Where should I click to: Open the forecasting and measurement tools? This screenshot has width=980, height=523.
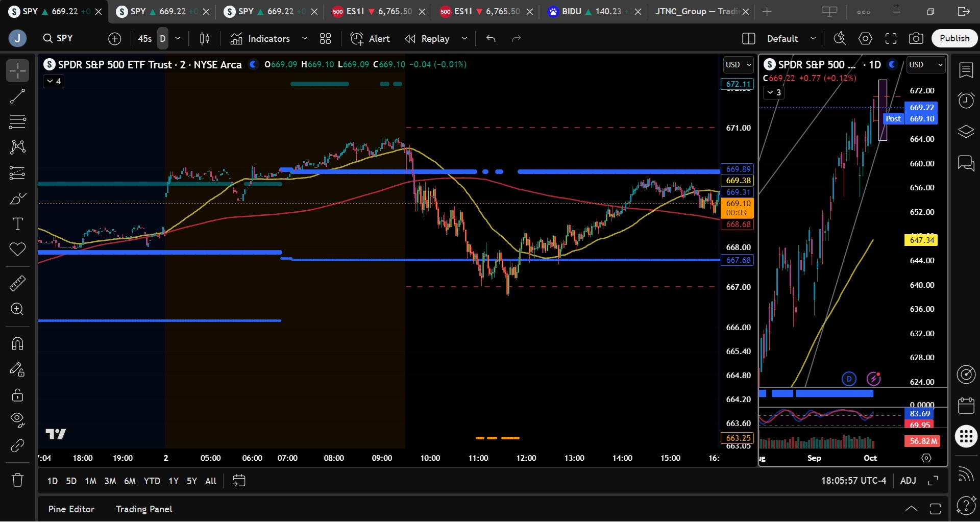point(17,173)
